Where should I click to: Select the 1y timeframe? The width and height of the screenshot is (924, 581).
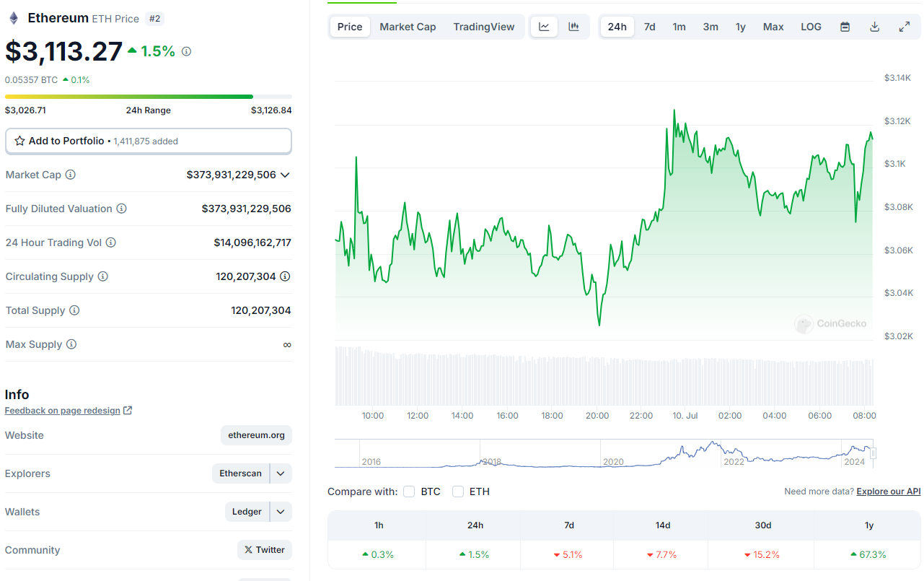coord(741,27)
